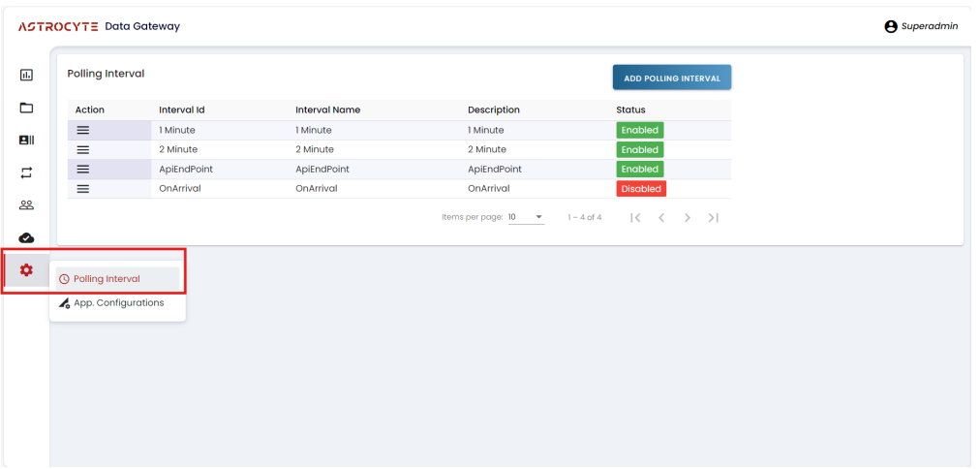980x469 pixels.
Task: Jump to the last page arrow
Action: tap(713, 217)
